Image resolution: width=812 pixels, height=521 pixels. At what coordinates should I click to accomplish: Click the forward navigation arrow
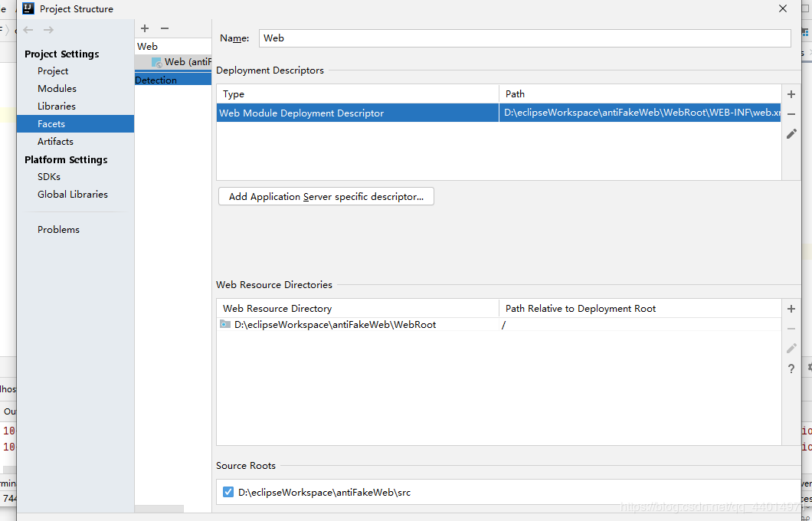[x=48, y=30]
